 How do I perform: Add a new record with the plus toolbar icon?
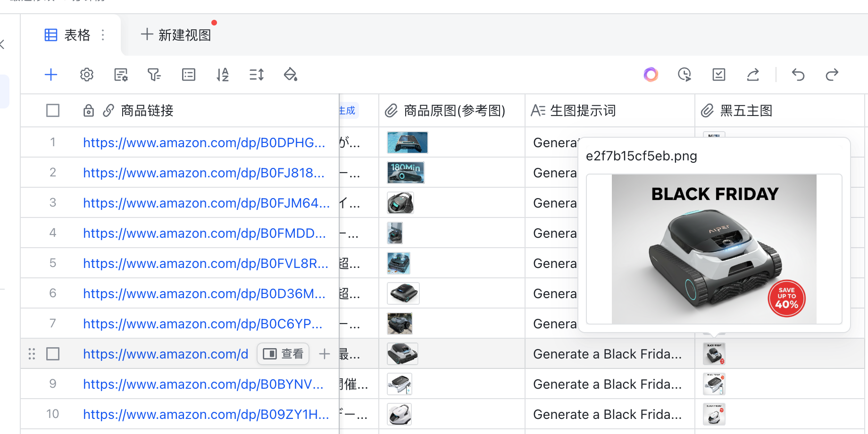[51, 75]
